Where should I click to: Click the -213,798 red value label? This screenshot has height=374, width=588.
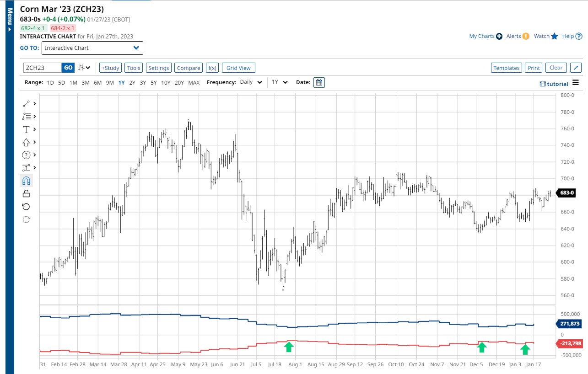click(569, 343)
